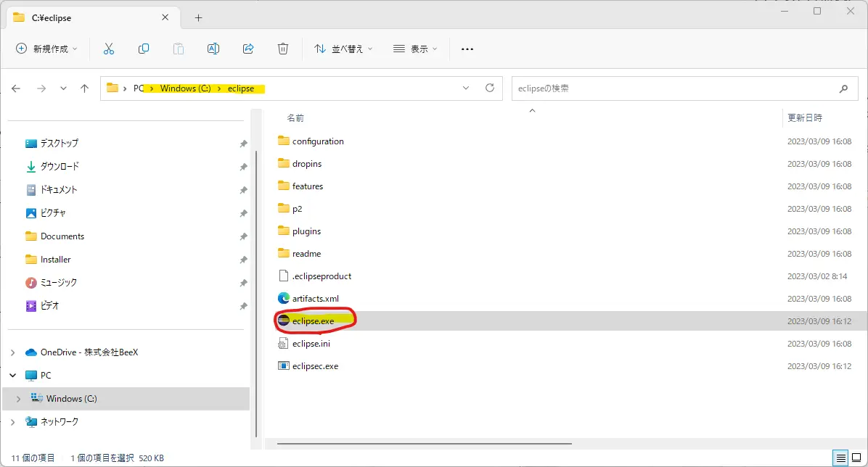Image resolution: width=868 pixels, height=467 pixels.
Task: Open ドキュメント in the sidebar
Action: 59,190
